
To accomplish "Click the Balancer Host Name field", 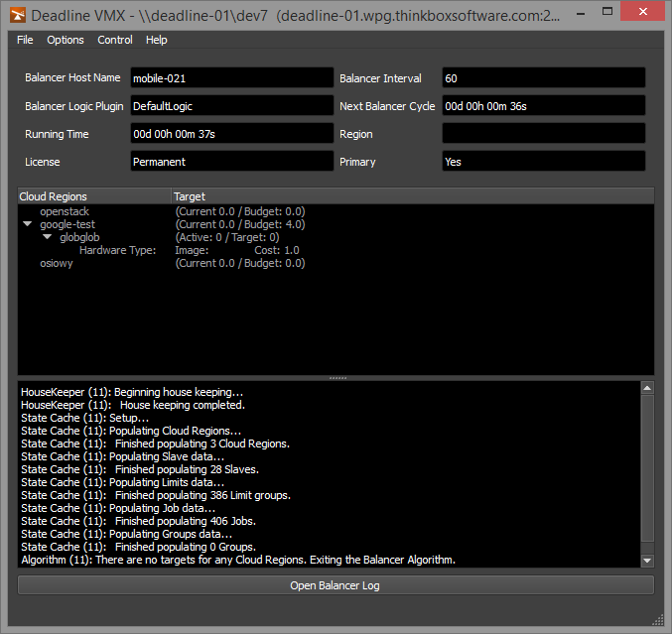I will pos(231,77).
